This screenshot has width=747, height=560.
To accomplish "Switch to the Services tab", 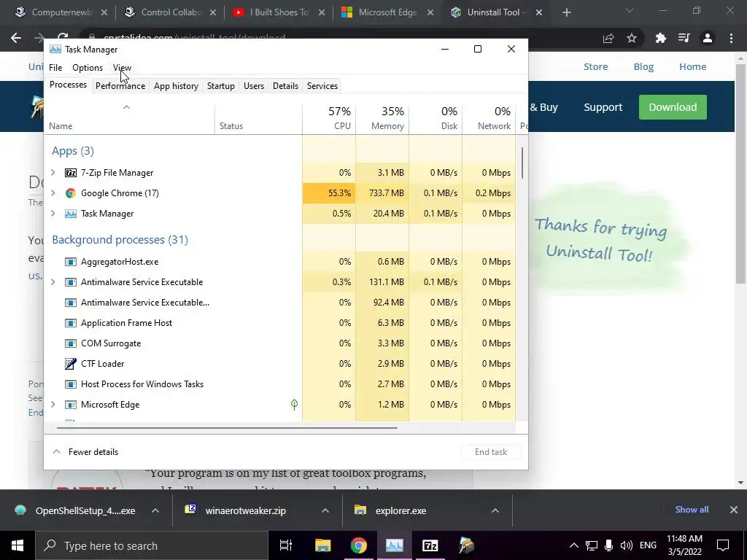I will tap(322, 86).
